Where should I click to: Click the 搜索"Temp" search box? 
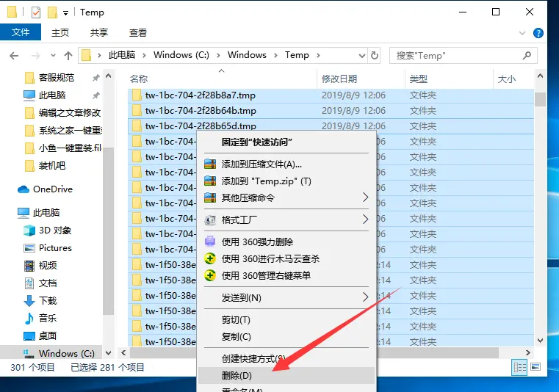point(463,56)
